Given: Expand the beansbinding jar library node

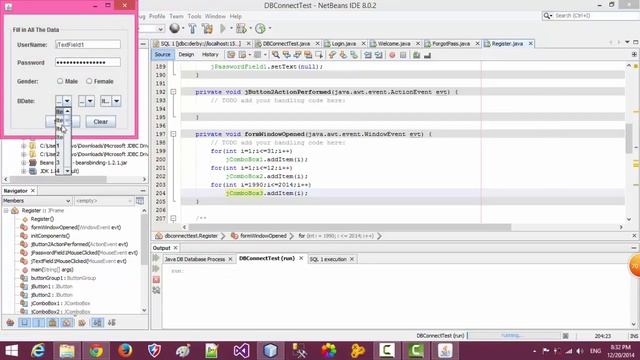Looking at the screenshot, I should point(24,162).
